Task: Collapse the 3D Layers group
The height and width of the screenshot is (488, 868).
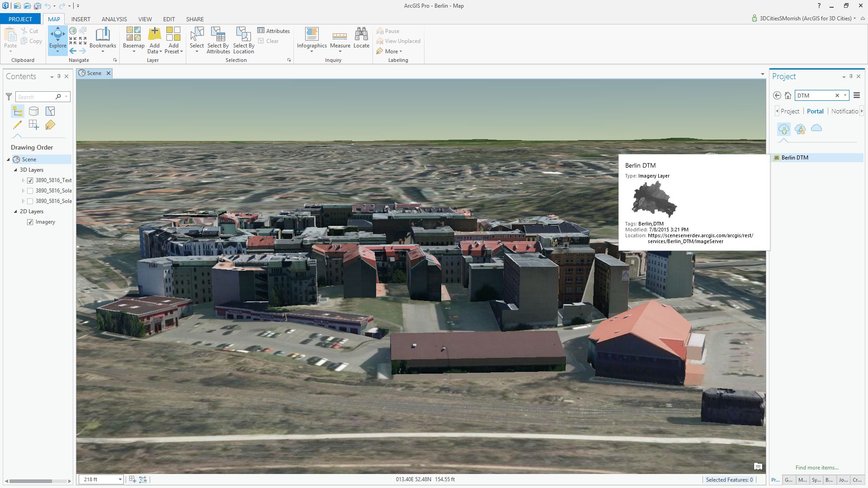Action: pos(15,170)
